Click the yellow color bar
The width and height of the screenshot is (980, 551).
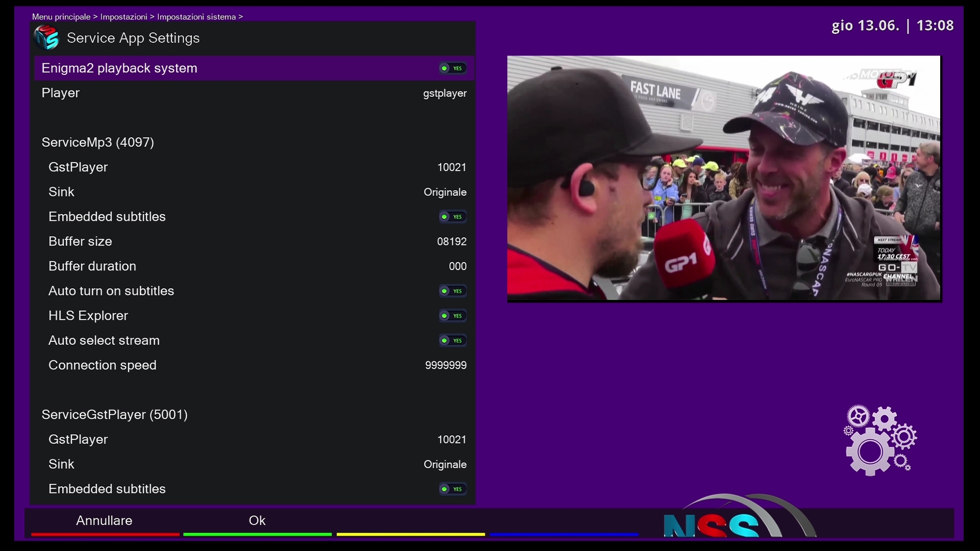click(x=410, y=534)
